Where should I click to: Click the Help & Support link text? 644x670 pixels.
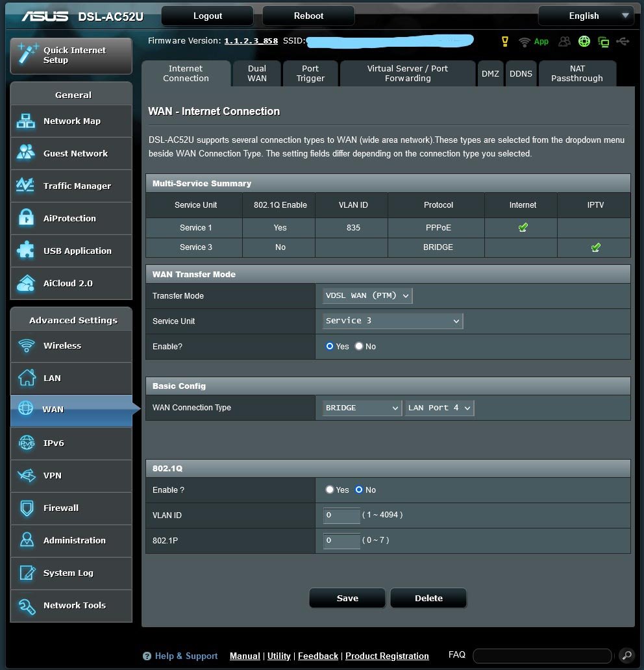(x=186, y=656)
